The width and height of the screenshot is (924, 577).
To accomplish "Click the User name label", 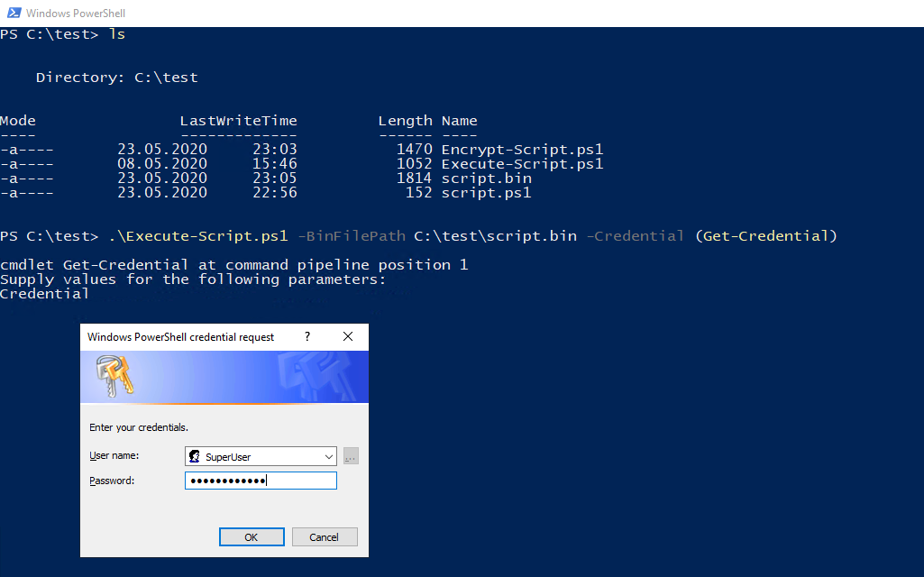I will click(x=114, y=455).
